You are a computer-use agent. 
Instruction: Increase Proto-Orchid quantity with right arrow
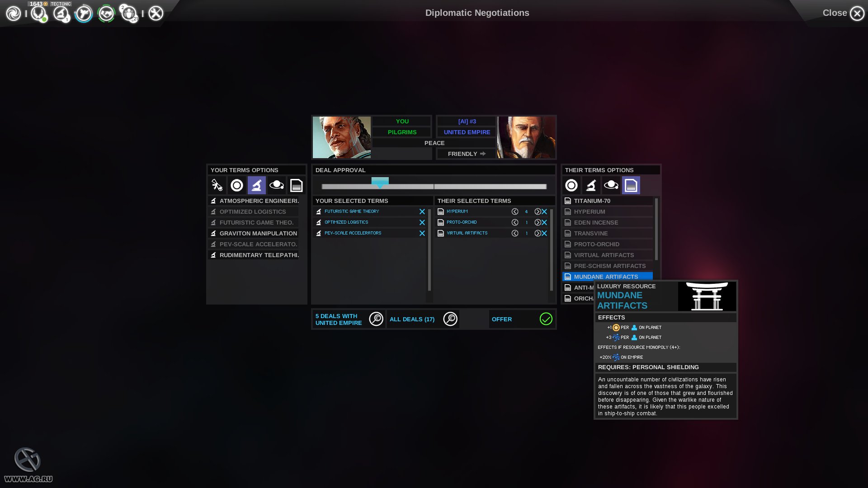click(x=537, y=222)
